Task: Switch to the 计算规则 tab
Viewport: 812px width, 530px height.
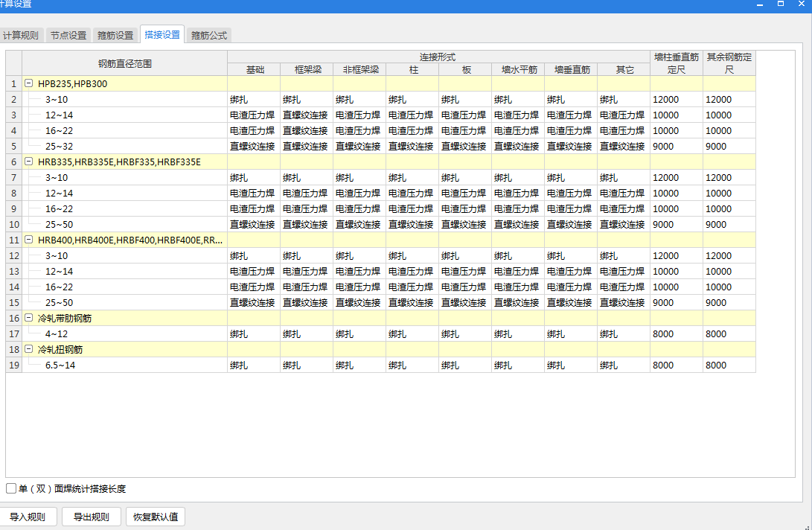Action: 21,35
